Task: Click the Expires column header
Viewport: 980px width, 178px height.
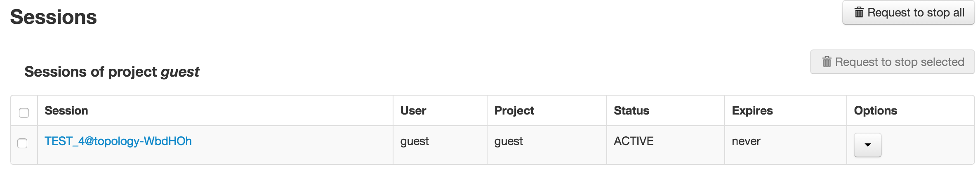Action: (x=752, y=110)
